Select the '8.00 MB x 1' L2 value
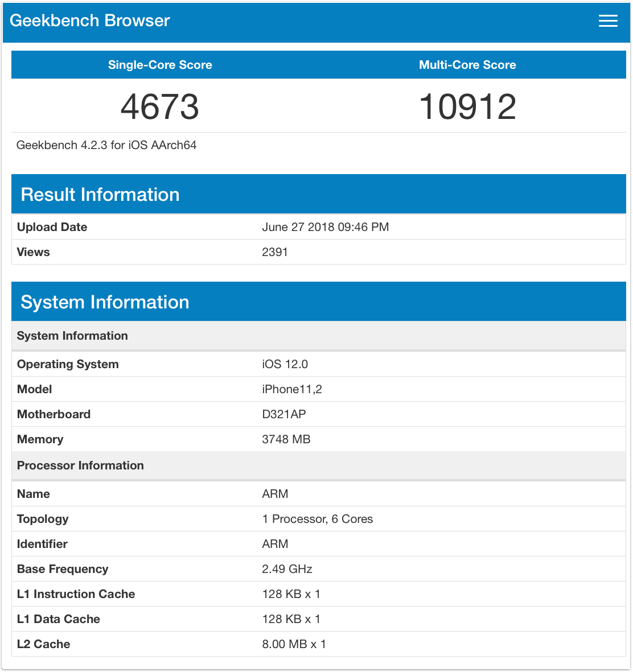 294,644
